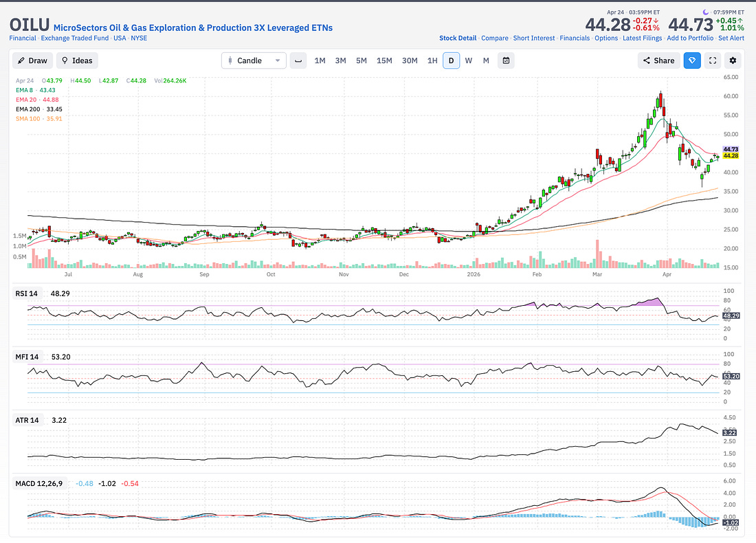Open the Short Interest link

[x=534, y=38]
